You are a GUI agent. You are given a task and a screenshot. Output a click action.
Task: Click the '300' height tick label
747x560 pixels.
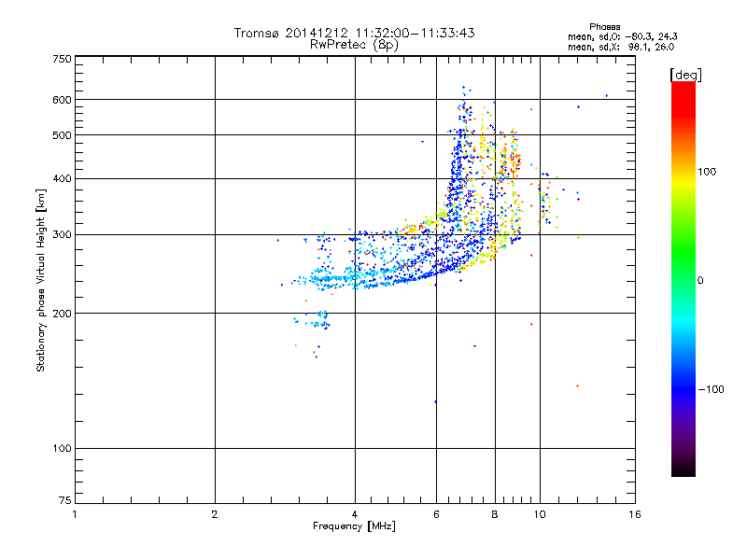pyautogui.click(x=63, y=234)
